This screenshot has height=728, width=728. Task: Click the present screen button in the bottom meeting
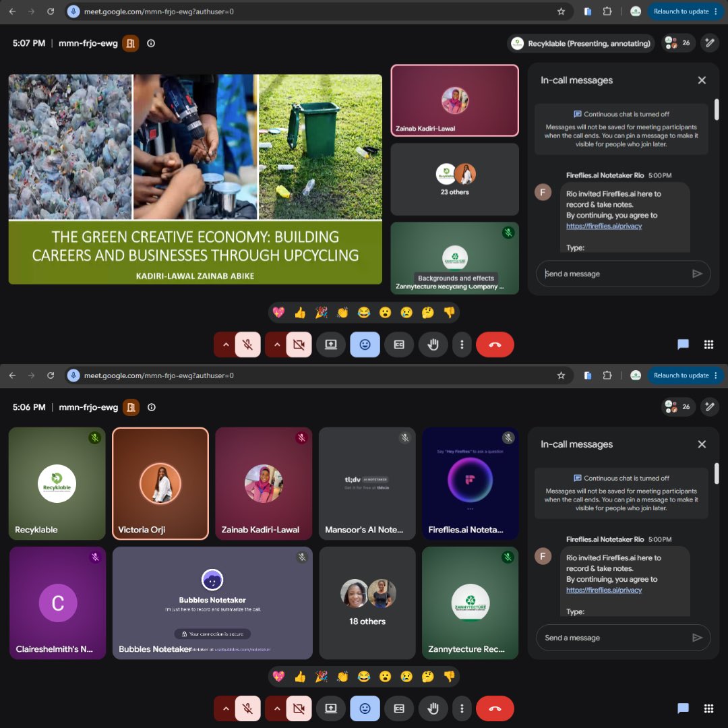[331, 708]
